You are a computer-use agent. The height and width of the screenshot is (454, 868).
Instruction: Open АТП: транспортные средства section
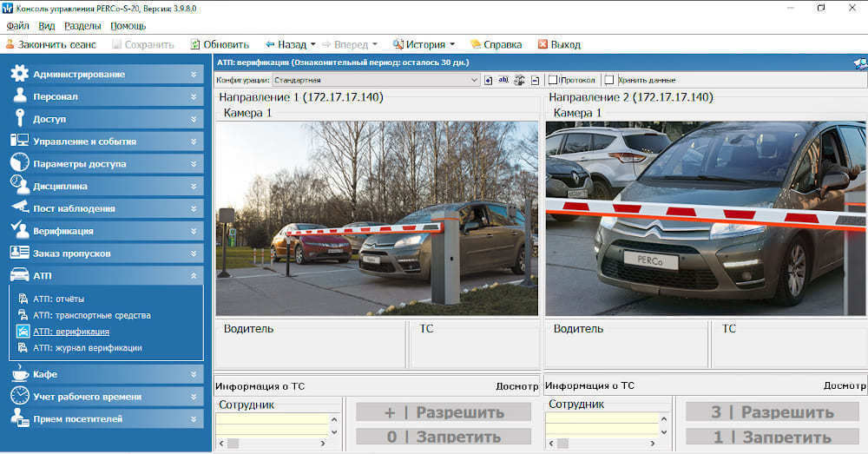[x=91, y=315]
